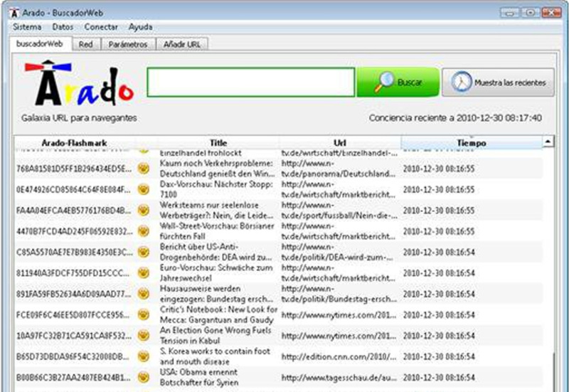
Task: Select flashmark 768A81581D5FF1B296434ED5E
Action: pos(75,169)
